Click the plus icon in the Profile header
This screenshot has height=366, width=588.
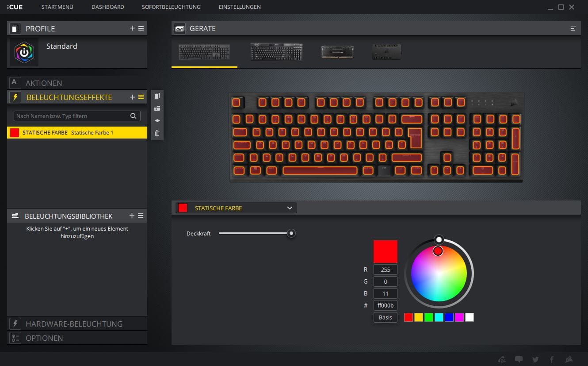click(132, 28)
